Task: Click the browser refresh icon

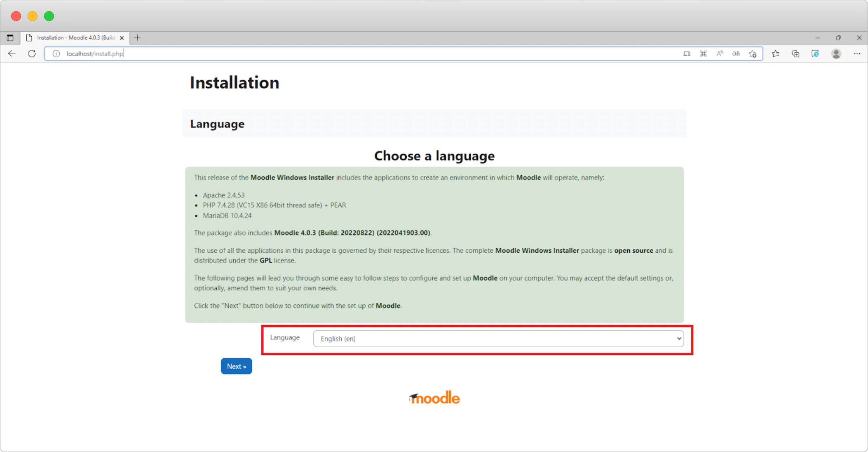Action: pos(32,54)
